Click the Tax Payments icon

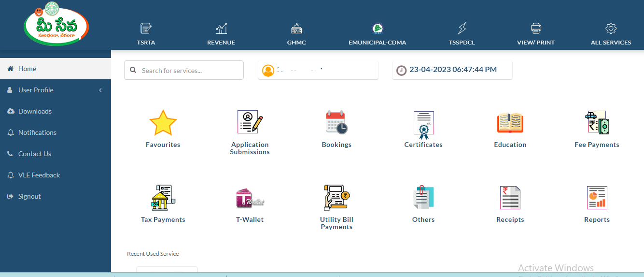(x=163, y=198)
